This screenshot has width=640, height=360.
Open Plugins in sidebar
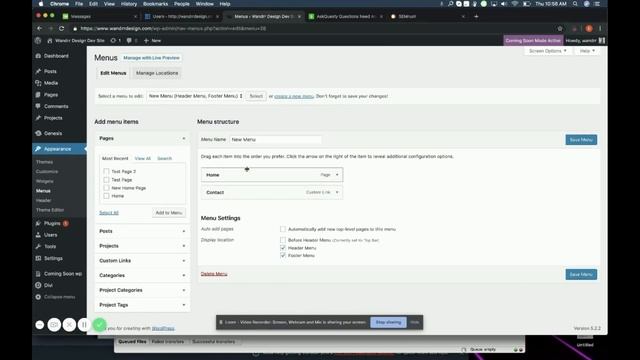(x=52, y=223)
